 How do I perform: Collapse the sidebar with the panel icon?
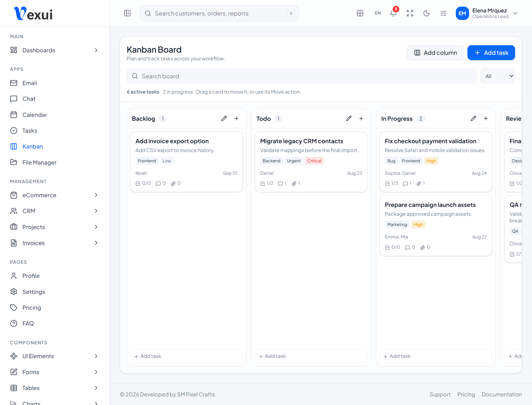click(127, 13)
